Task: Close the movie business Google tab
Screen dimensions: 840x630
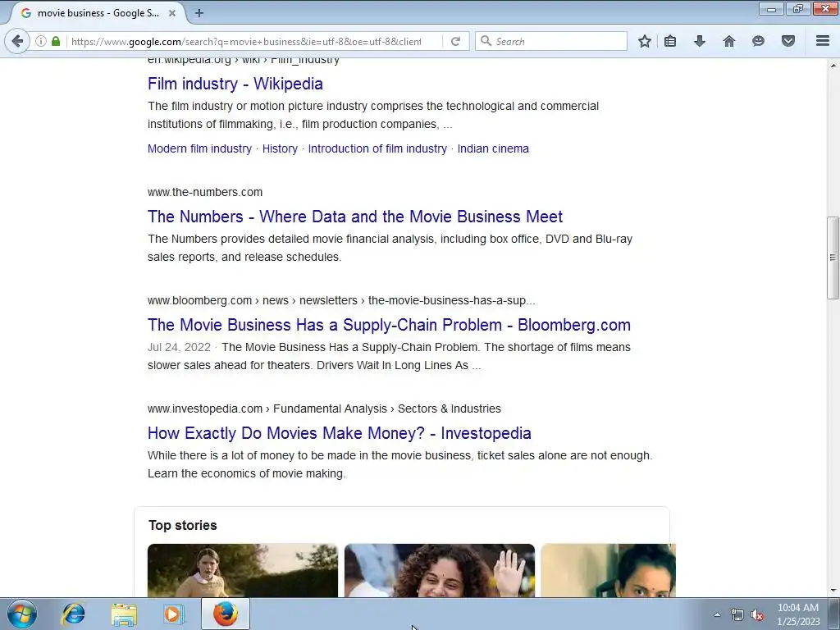Action: (x=172, y=13)
